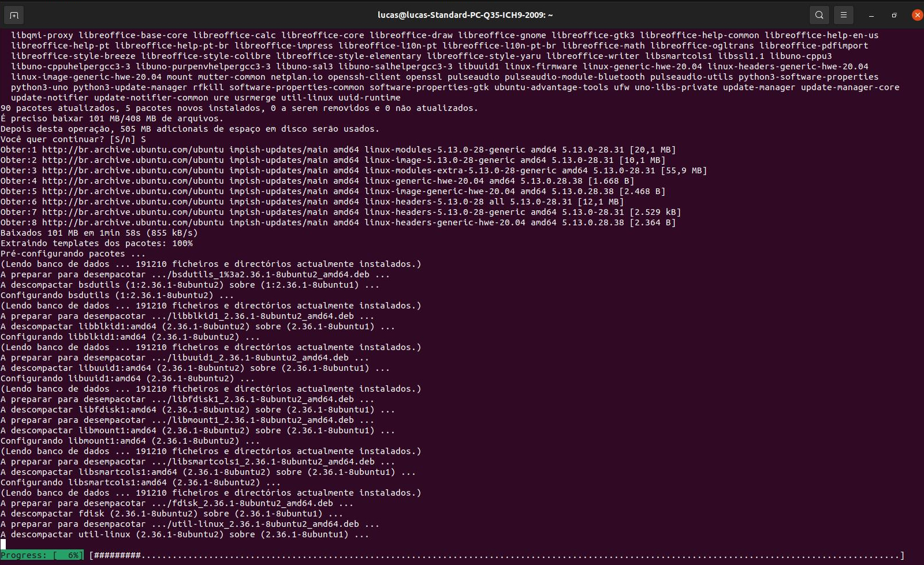Click the Progress 6% bar at bottom
Viewport: 924px width, 565px height.
click(x=40, y=555)
